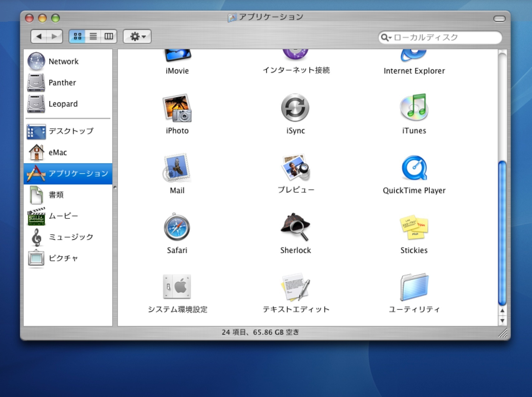Open ムービー folder in sidebar

tap(68, 216)
